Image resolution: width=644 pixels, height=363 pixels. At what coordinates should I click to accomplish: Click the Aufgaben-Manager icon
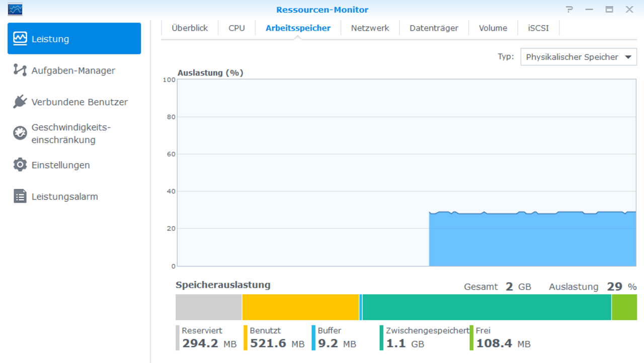[x=20, y=70]
